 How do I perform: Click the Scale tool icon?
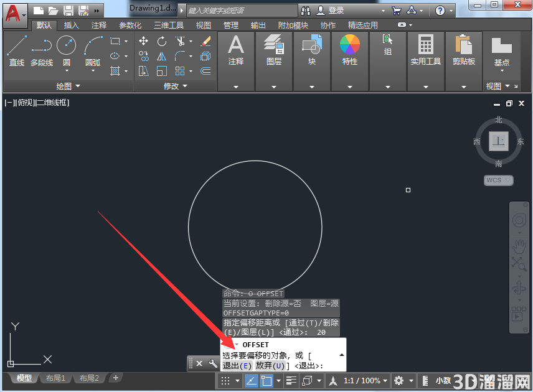[x=162, y=71]
